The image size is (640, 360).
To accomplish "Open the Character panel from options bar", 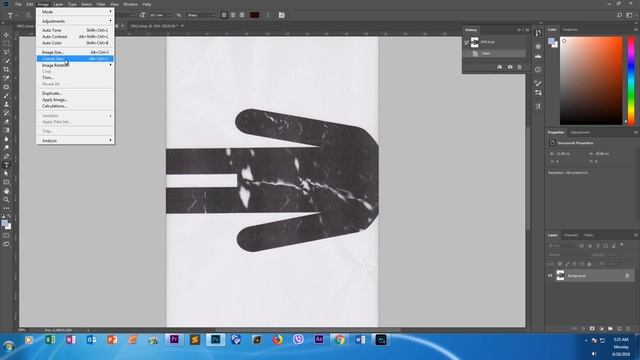I will (282, 15).
